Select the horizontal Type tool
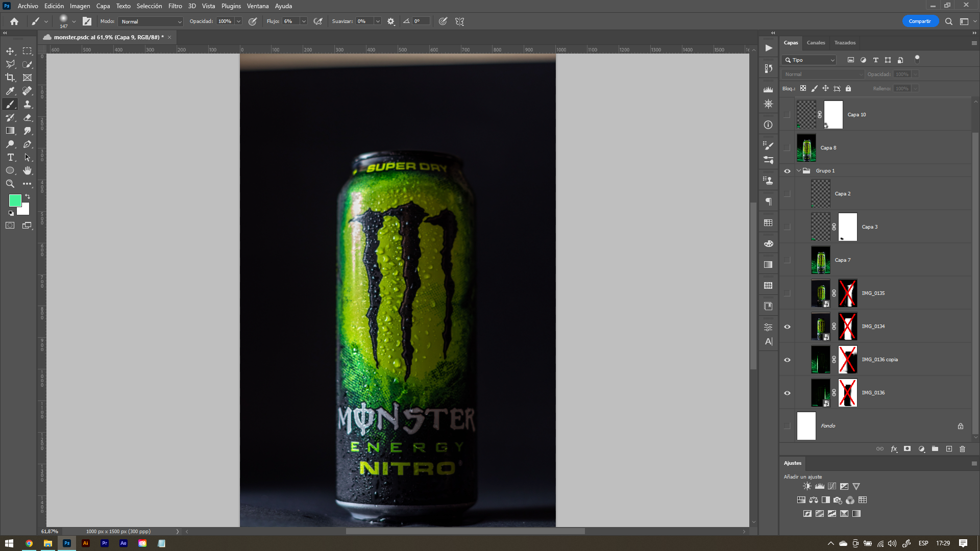980x551 pixels. tap(10, 157)
